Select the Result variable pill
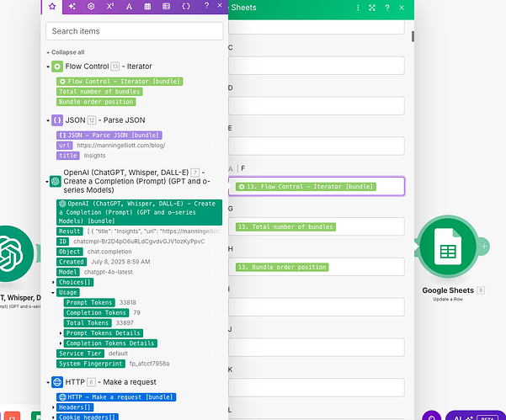 (x=69, y=231)
